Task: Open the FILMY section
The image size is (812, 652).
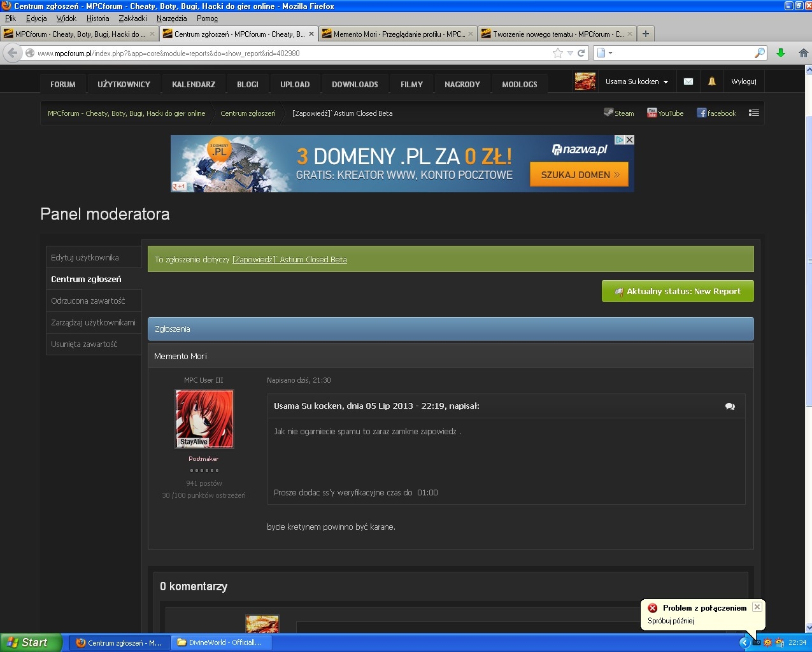Action: [411, 84]
